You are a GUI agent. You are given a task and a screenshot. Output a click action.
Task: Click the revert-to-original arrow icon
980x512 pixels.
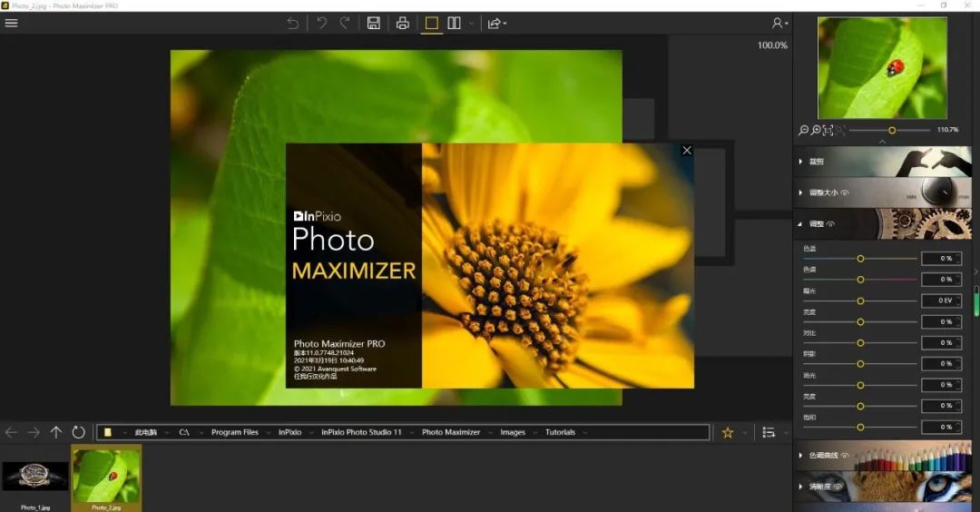click(292, 23)
